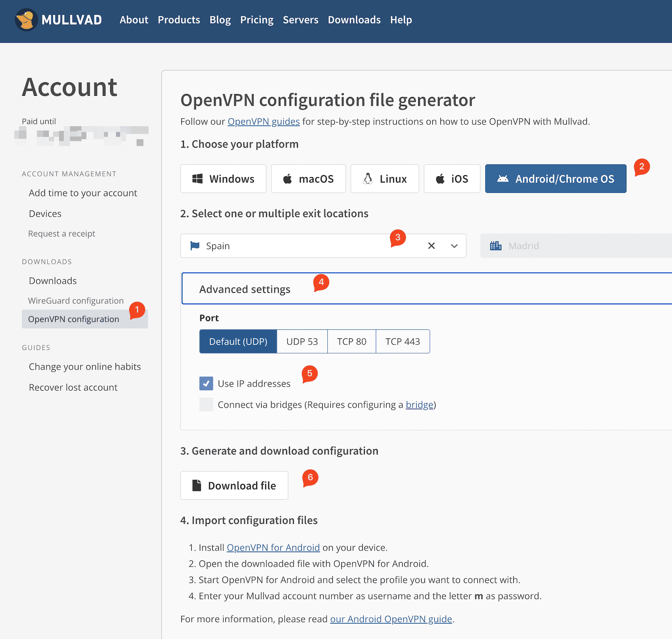Open the Servers page
This screenshot has width=672, height=639.
(301, 20)
